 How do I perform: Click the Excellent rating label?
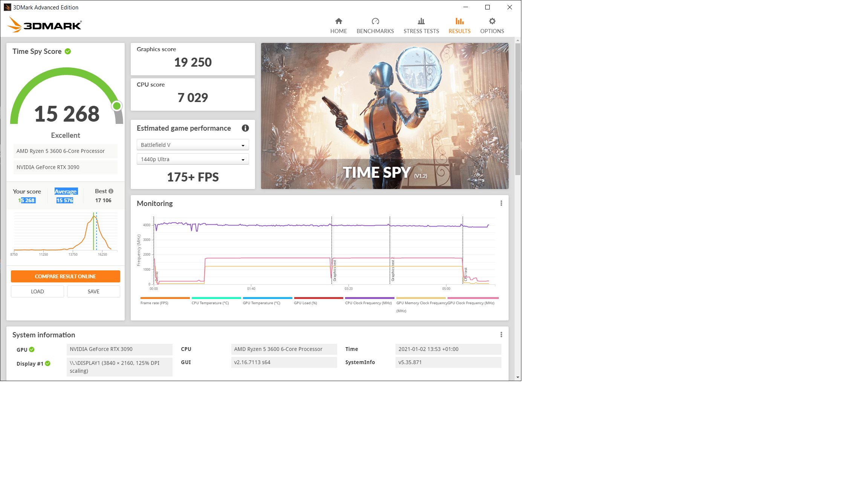66,135
